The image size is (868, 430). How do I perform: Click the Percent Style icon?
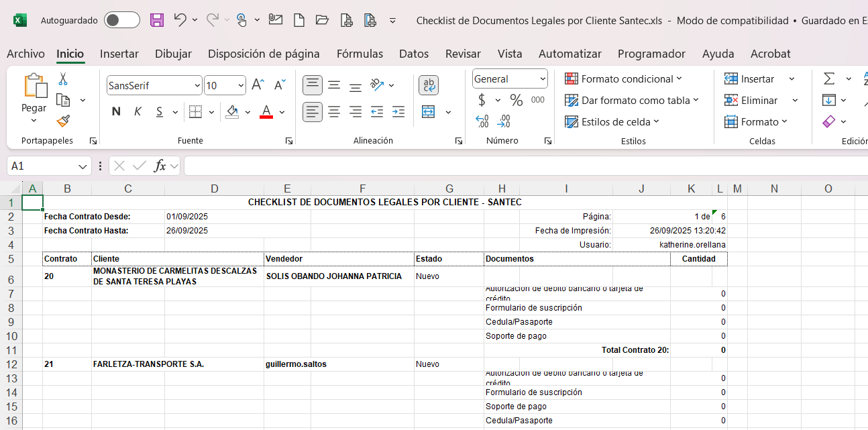tap(516, 101)
